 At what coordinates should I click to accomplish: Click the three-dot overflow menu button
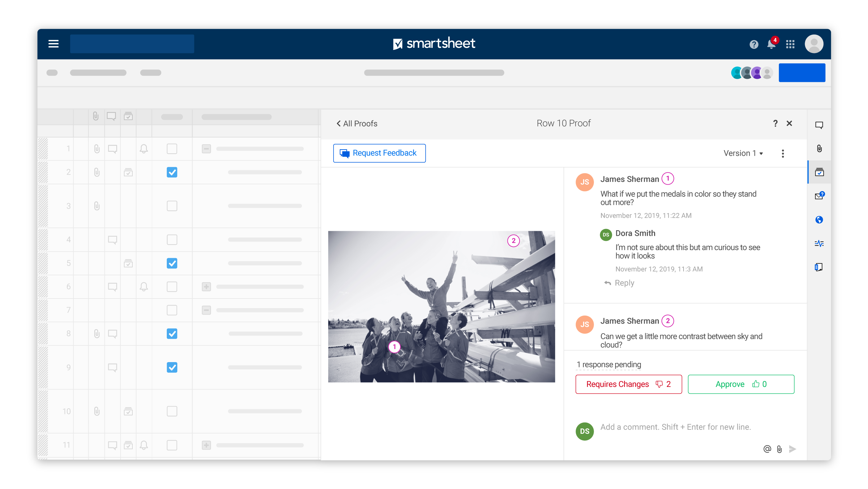[x=783, y=153]
